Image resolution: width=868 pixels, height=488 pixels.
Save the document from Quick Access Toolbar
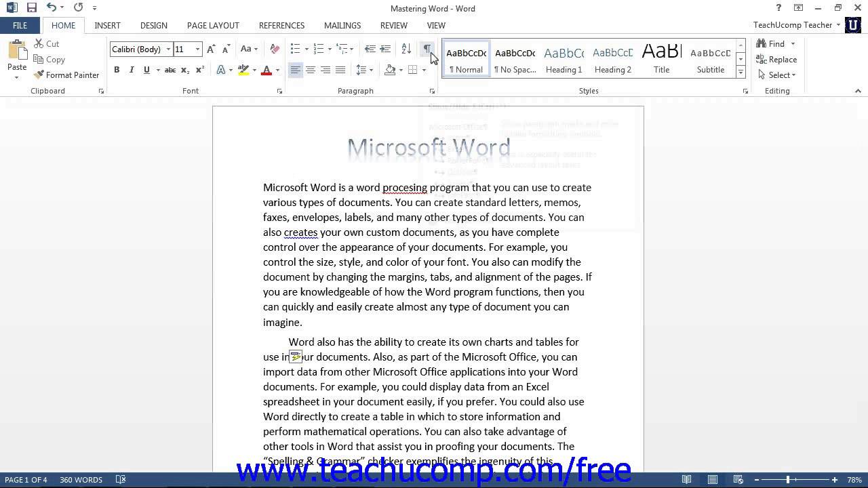[31, 8]
